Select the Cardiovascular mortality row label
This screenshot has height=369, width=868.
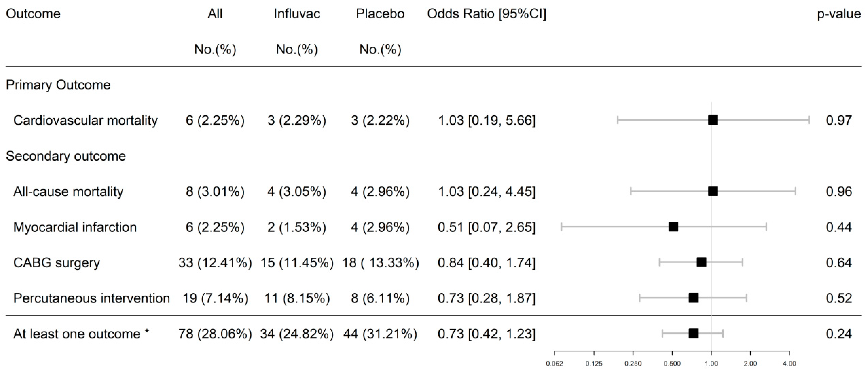tap(85, 120)
